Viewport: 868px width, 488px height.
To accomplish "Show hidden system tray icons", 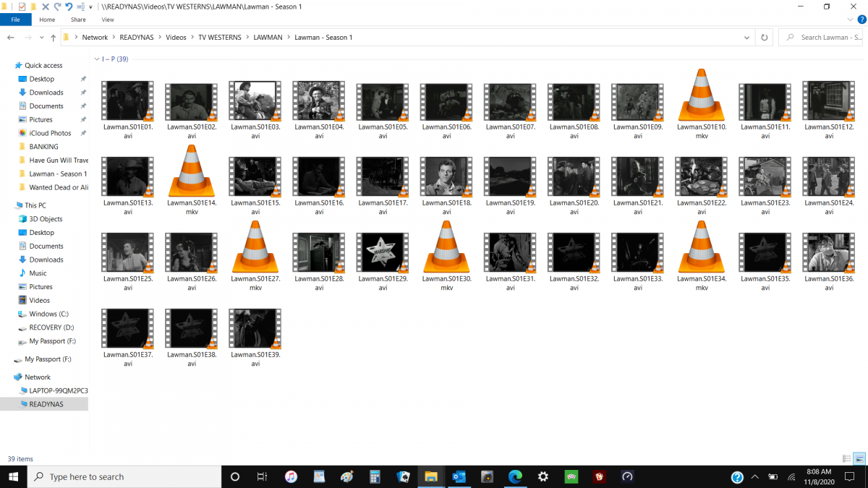I will tap(755, 477).
